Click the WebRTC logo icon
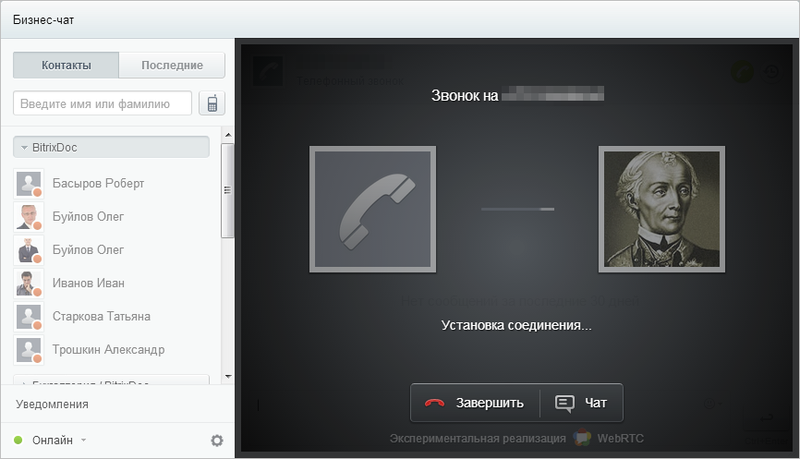The image size is (800, 459). (582, 438)
